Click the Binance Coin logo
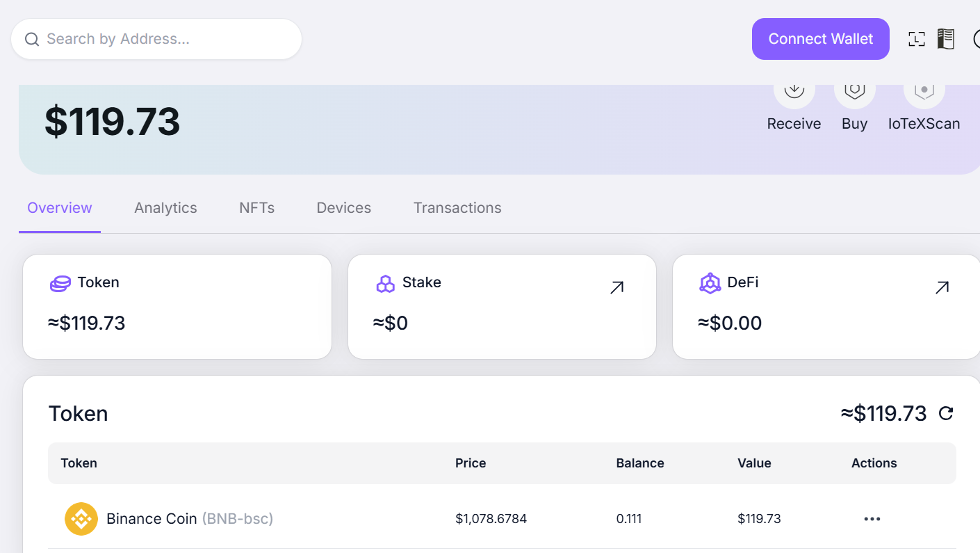 (81, 519)
